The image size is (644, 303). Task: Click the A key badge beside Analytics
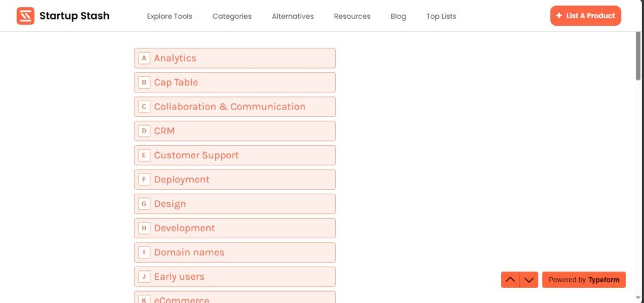tap(144, 58)
